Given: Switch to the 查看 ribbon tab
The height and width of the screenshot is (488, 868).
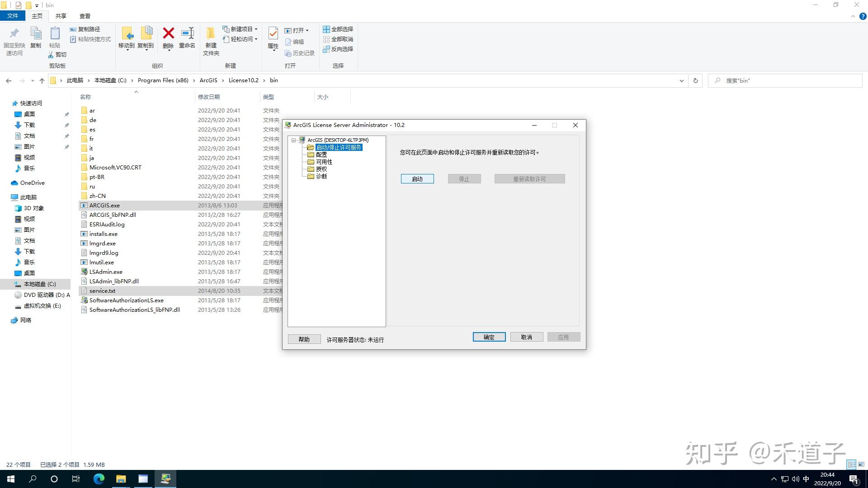Looking at the screenshot, I should coord(85,16).
